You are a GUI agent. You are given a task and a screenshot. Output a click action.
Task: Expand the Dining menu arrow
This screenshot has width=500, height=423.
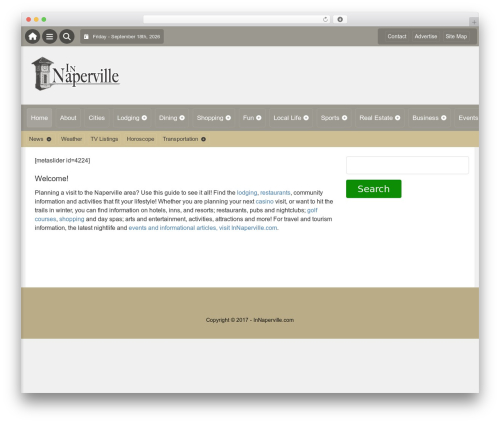182,118
